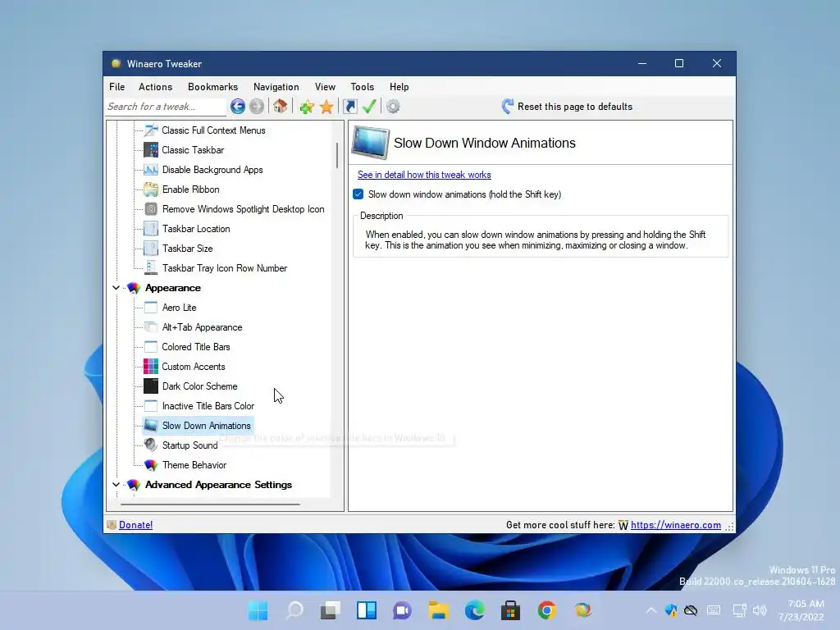Show hidden tray icons chevron
Screen dimensions: 840x630
coord(651,610)
